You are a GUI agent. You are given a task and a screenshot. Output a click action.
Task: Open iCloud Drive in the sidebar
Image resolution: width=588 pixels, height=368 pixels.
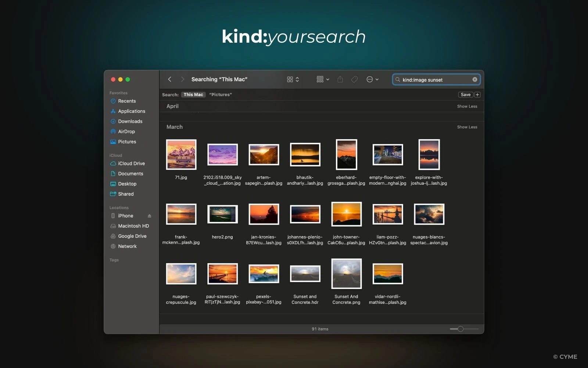131,163
